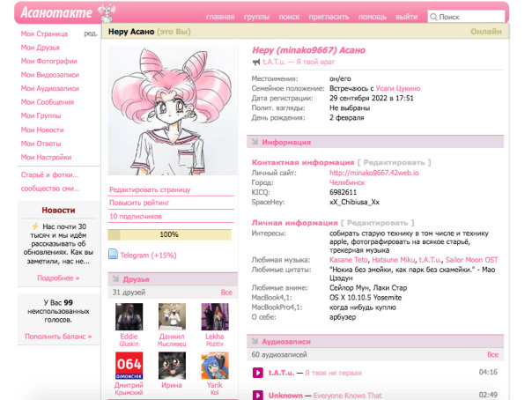Show all friends via Все link

coord(226,293)
